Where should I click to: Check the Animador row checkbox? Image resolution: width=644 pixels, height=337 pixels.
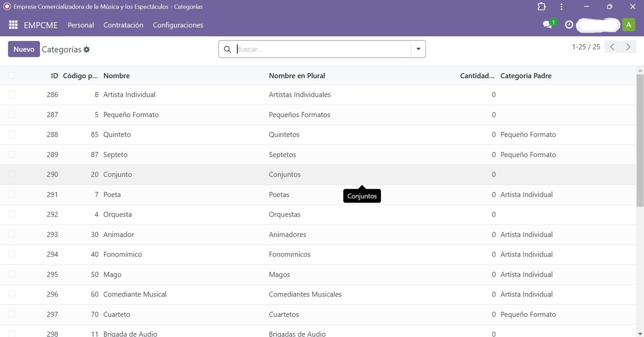(x=11, y=234)
